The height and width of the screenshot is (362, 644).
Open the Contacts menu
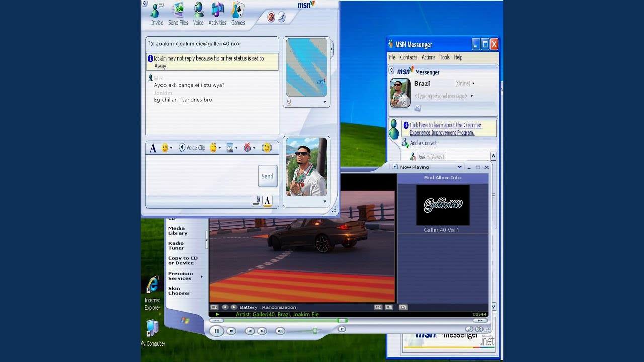pos(409,57)
